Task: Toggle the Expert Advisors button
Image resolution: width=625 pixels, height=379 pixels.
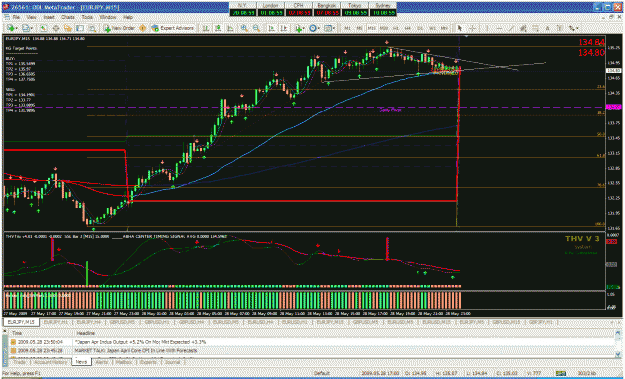Action: (x=173, y=28)
